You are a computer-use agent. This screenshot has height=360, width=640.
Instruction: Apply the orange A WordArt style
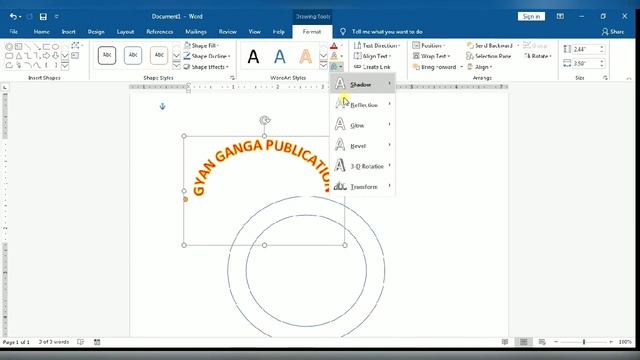[x=305, y=56]
